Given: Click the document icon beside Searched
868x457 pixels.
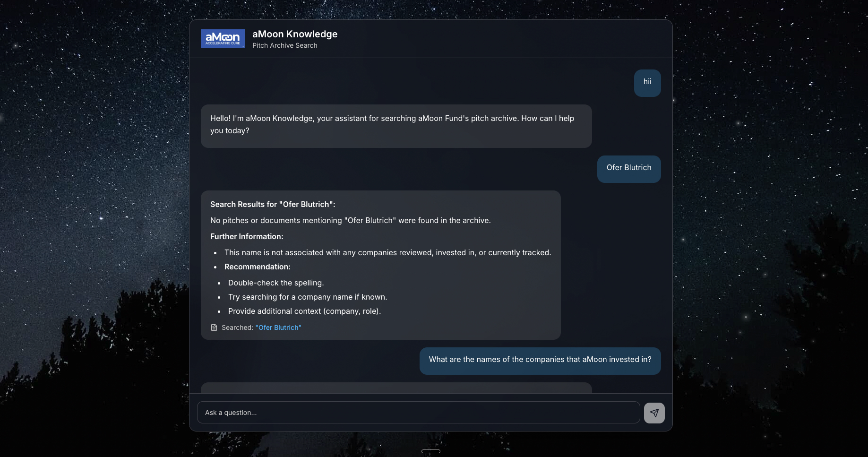Looking at the screenshot, I should pyautogui.click(x=214, y=328).
